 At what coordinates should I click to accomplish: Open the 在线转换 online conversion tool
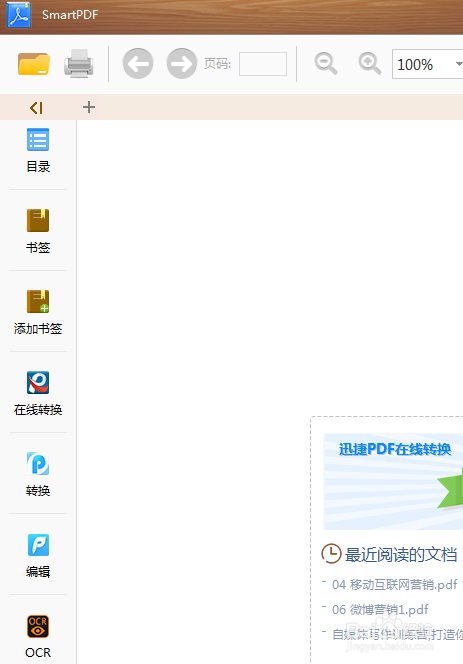point(38,393)
